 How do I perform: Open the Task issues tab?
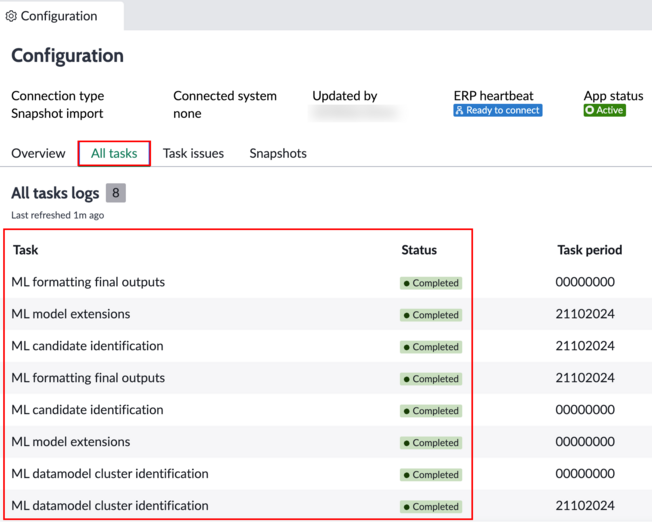[193, 153]
